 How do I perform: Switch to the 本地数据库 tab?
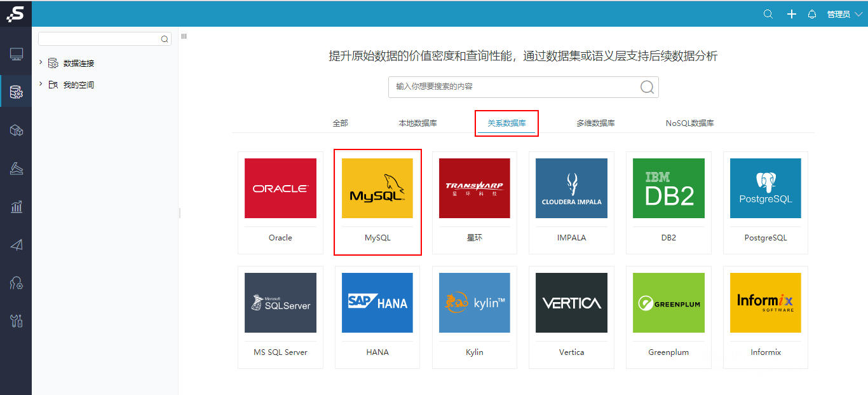[x=417, y=123]
